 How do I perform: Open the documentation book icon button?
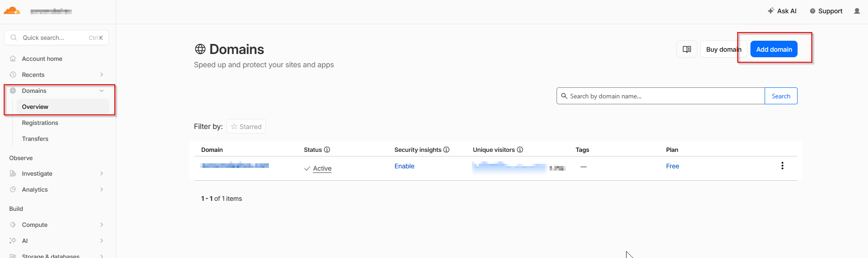click(x=687, y=49)
